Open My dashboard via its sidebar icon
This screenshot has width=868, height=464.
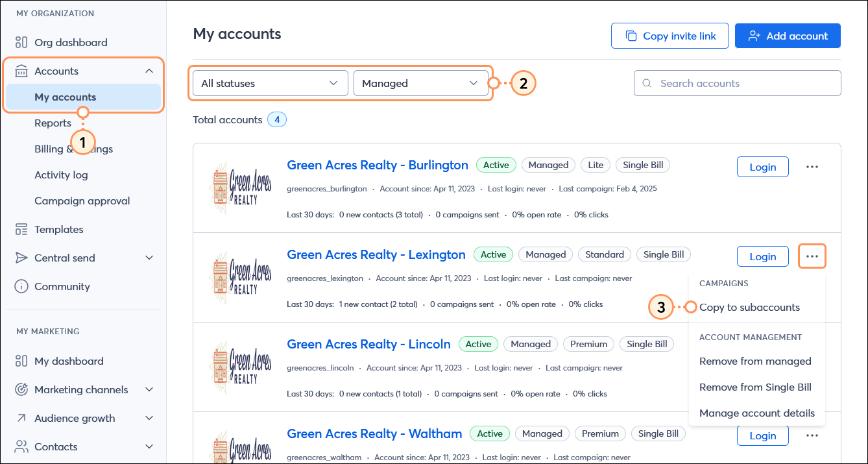click(20, 361)
